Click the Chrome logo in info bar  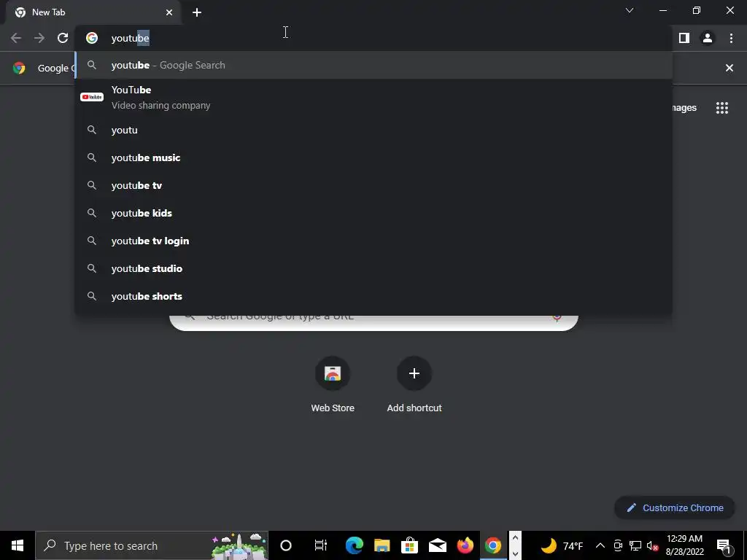(x=19, y=68)
